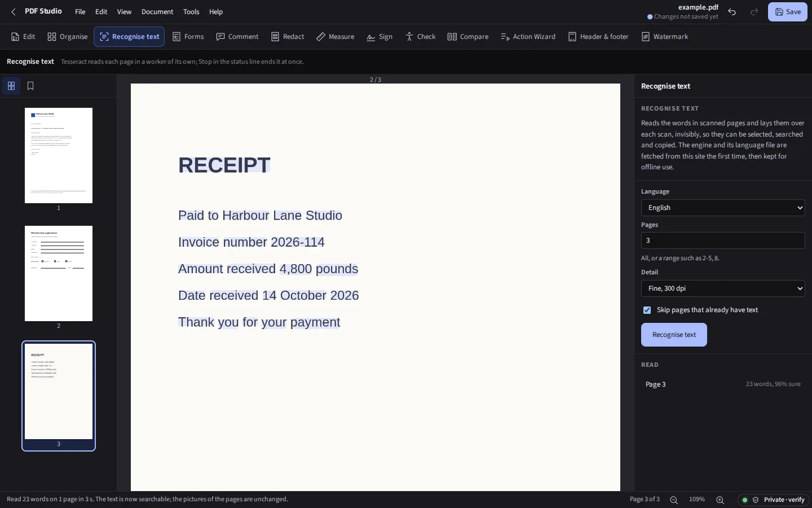This screenshot has height=508, width=812.
Task: Select the page 1 thumbnail
Action: pyautogui.click(x=59, y=155)
